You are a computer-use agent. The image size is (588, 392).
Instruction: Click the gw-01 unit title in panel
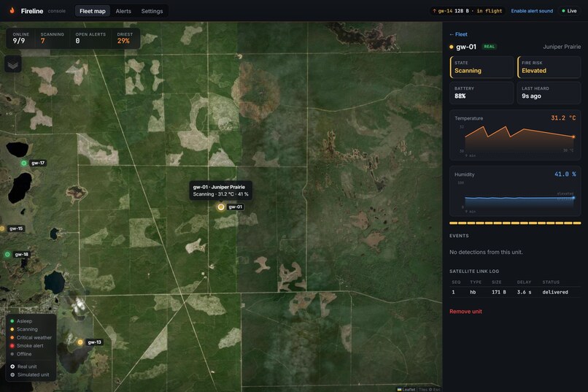(x=465, y=47)
